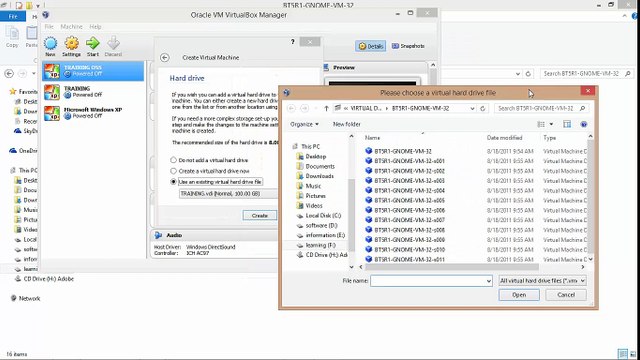
Task: Select the TRAINING virtual machine entry
Action: [x=93, y=92]
